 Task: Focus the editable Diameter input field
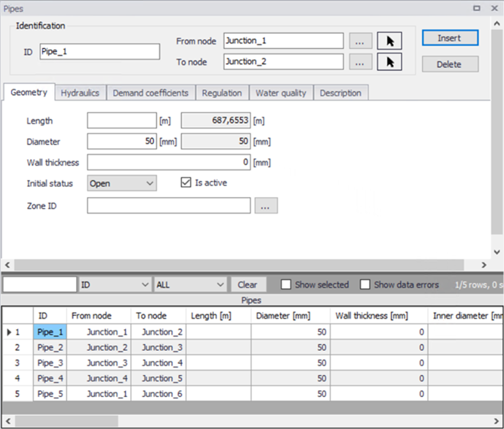(122, 142)
